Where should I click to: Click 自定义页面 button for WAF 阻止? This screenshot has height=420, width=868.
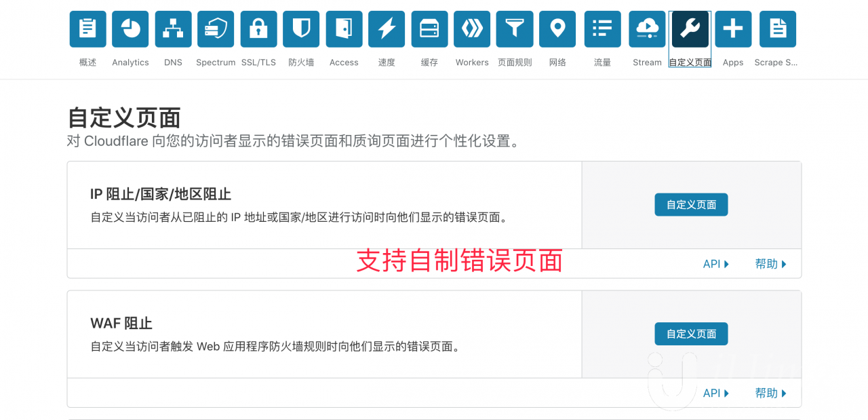point(691,334)
